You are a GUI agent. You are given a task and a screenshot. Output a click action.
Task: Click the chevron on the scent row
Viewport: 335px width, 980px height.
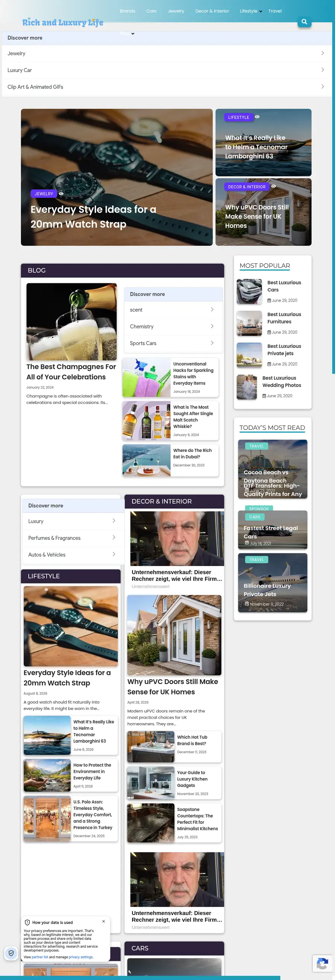point(212,310)
